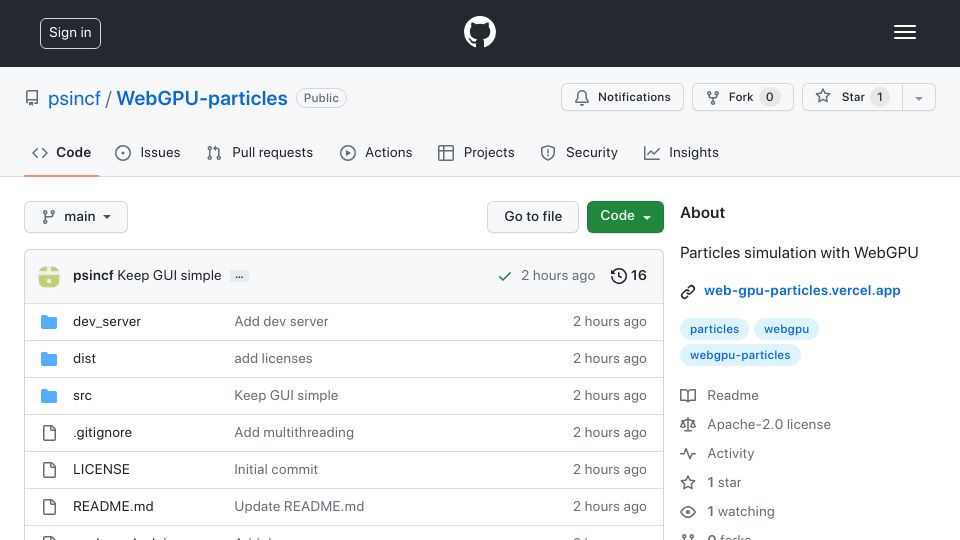This screenshot has height=540, width=960.
Task: Switch to the Code tab
Action: (61, 152)
